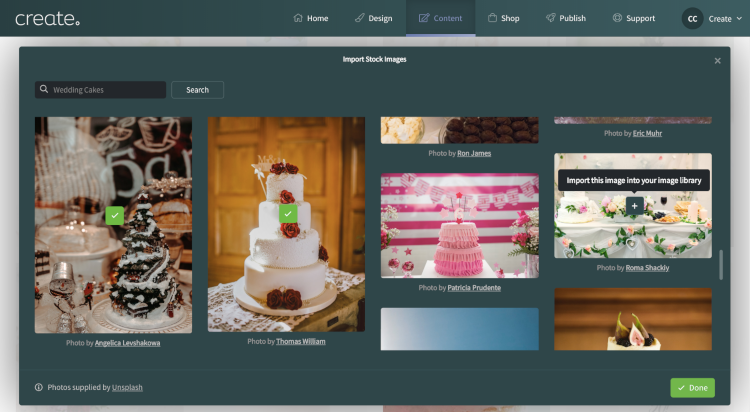Select Angelica Levshakowa's Christmas tree cake photo
Screen dimensions: 750x412
coord(113,225)
